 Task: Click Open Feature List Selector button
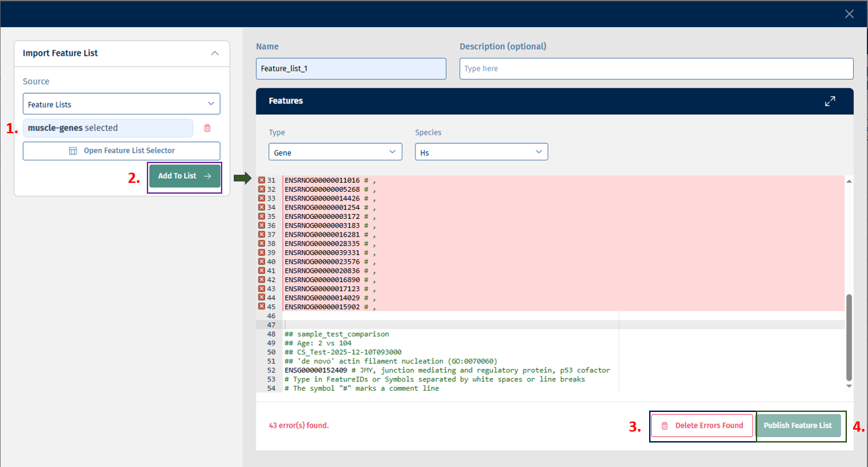click(122, 150)
